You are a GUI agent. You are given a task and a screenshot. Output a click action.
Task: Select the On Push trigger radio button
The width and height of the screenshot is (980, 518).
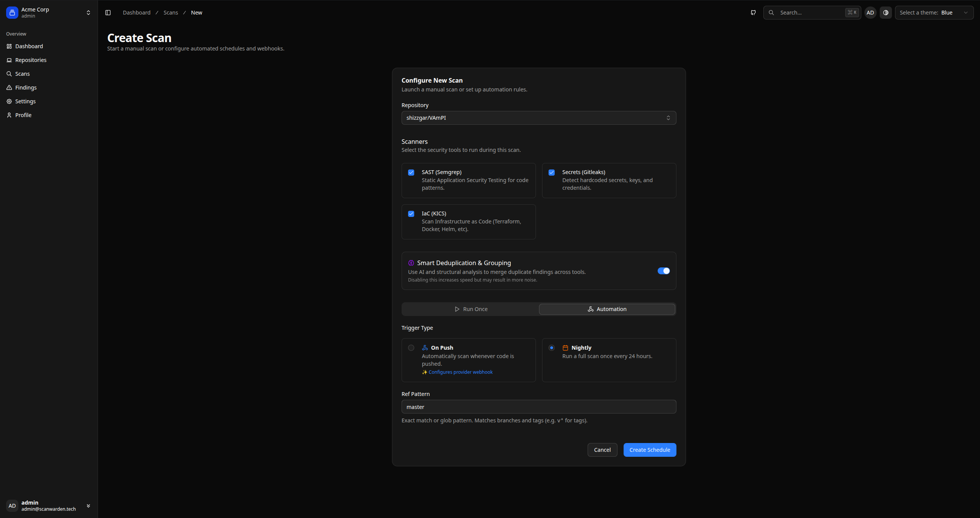(x=411, y=348)
